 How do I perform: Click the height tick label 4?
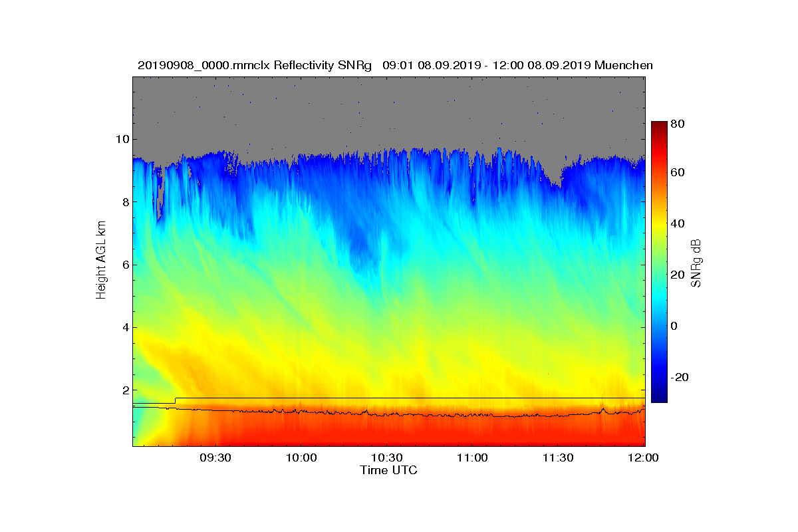(x=124, y=327)
